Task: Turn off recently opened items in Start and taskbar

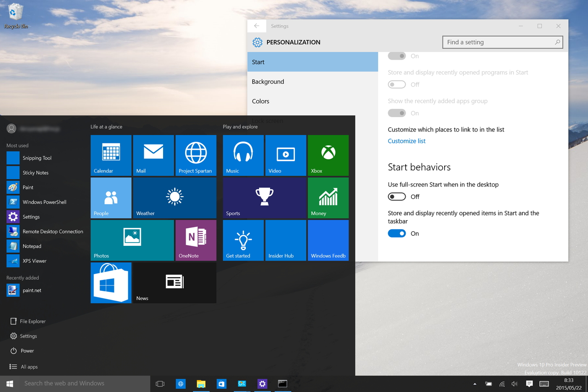Action: point(397,233)
